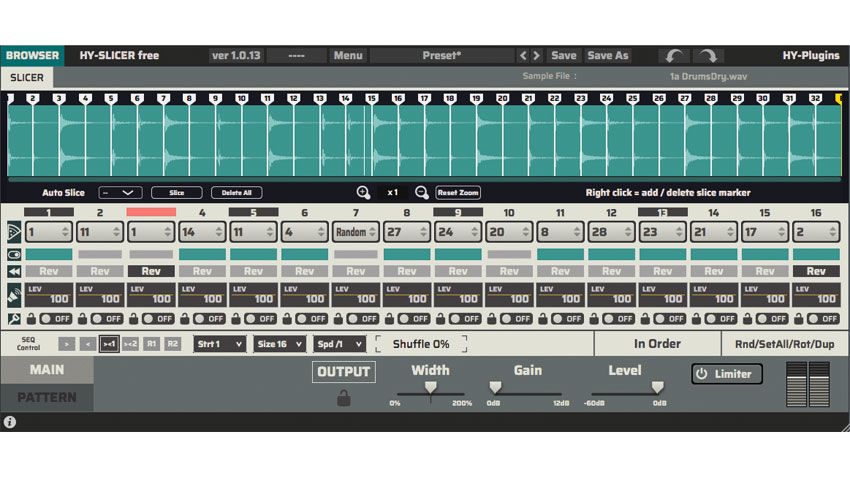
Task: Adjust step 4 slice stepper showing 14
Action: 202,232
